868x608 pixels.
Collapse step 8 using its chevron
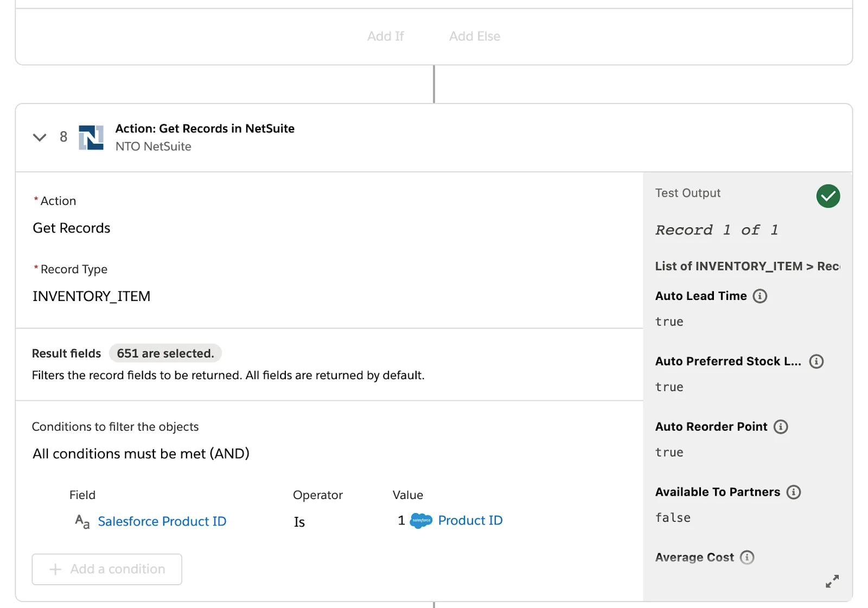click(x=39, y=137)
